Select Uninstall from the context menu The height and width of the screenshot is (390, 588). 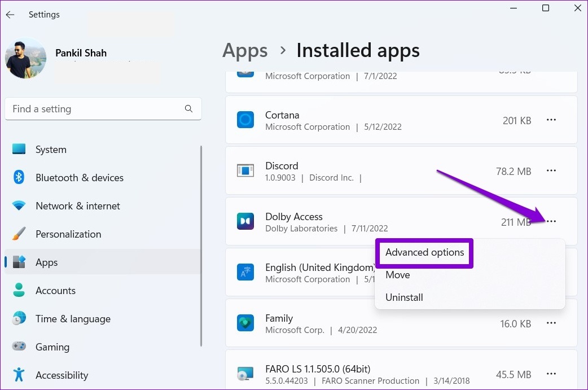404,297
